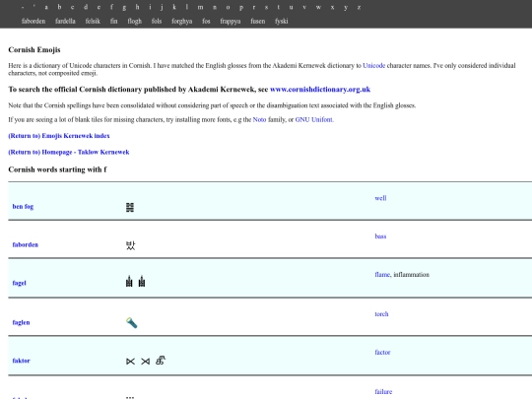Click the hexagram symbol in the ben fog row
The width and height of the screenshot is (532, 399).
pos(130,207)
